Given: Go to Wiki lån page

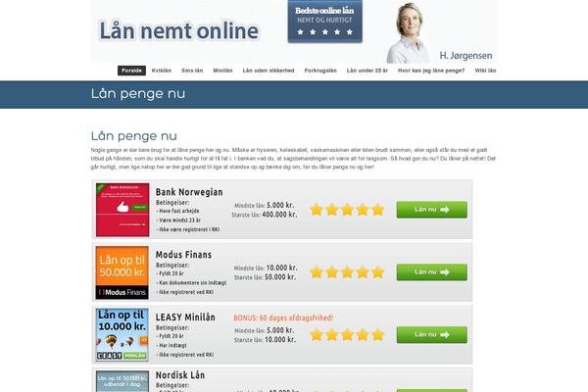Looking at the screenshot, I should [x=485, y=71].
